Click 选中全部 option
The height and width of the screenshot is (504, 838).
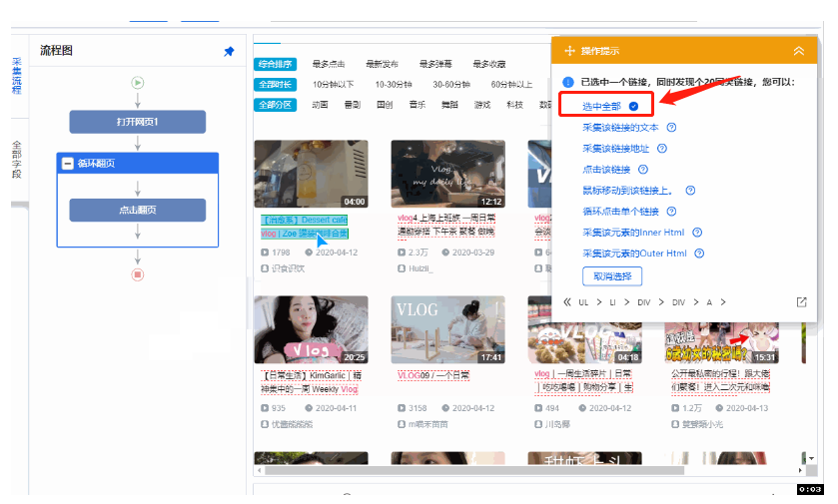point(601,106)
